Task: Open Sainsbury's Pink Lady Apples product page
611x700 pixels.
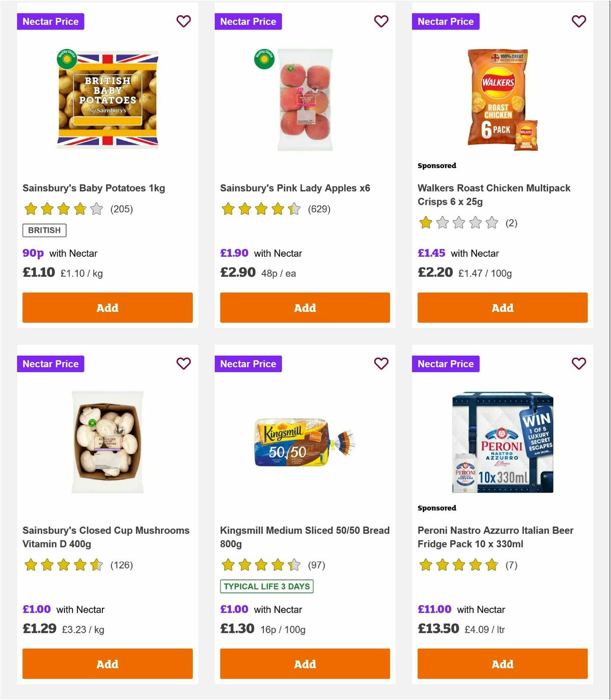Action: [x=295, y=188]
